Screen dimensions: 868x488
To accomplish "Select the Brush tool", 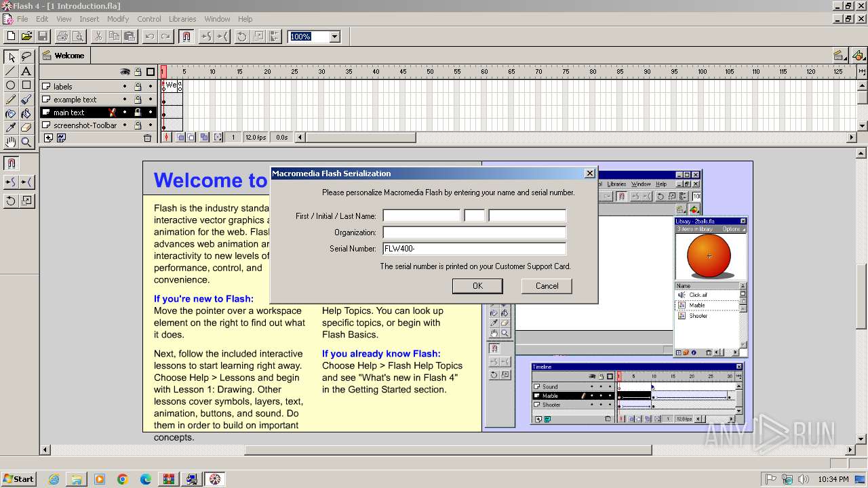I will click(26, 100).
